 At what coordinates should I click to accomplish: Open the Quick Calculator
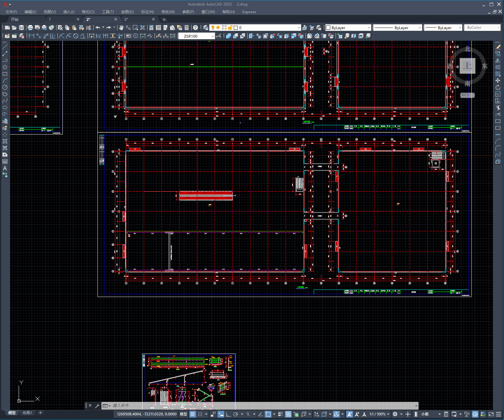[x=187, y=28]
